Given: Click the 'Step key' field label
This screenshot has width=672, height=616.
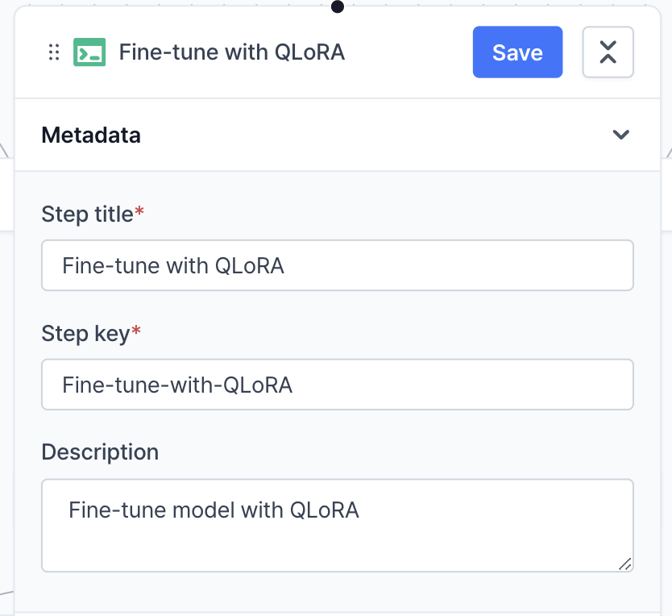Looking at the screenshot, I should (x=85, y=334).
